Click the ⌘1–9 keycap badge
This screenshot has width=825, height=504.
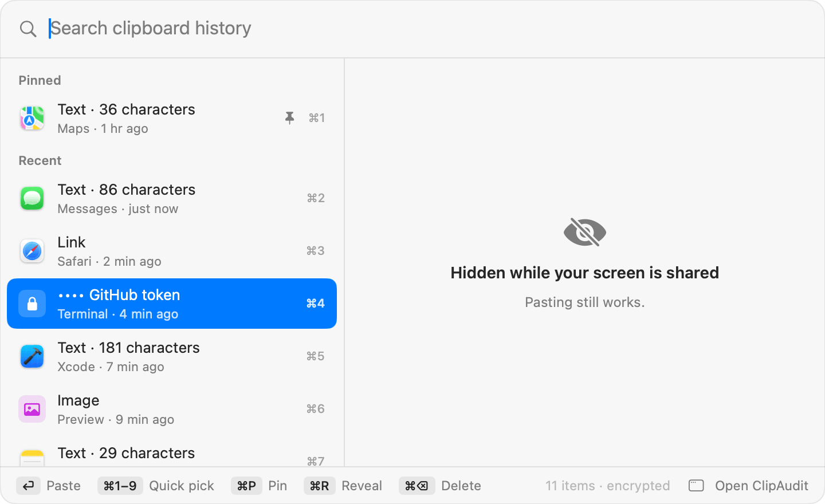coord(120,486)
